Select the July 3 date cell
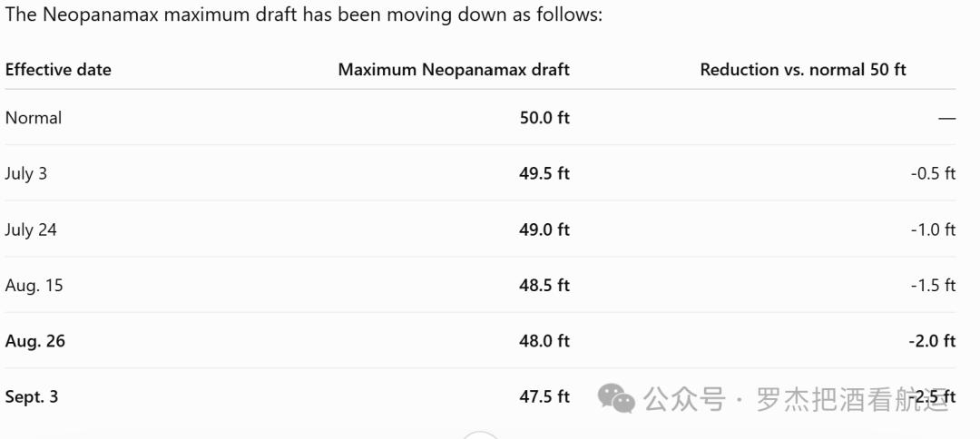 click(x=25, y=173)
